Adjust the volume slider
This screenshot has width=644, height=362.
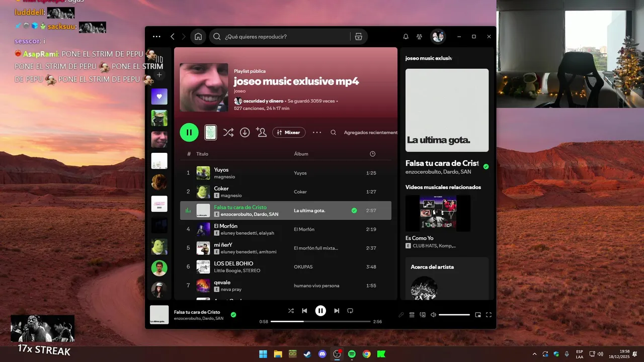click(454, 315)
